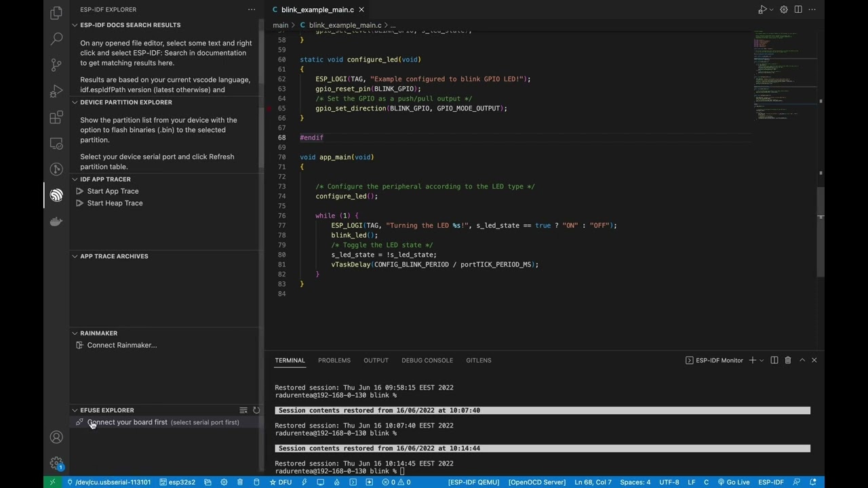868x488 pixels.
Task: Select the Terminal panel tab
Action: pyautogui.click(x=290, y=360)
